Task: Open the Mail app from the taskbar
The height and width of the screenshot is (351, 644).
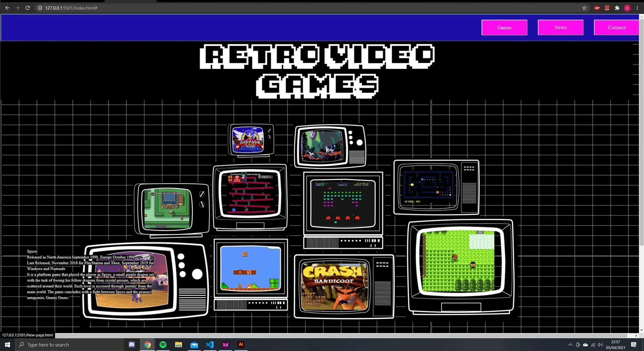Action: click(194, 345)
